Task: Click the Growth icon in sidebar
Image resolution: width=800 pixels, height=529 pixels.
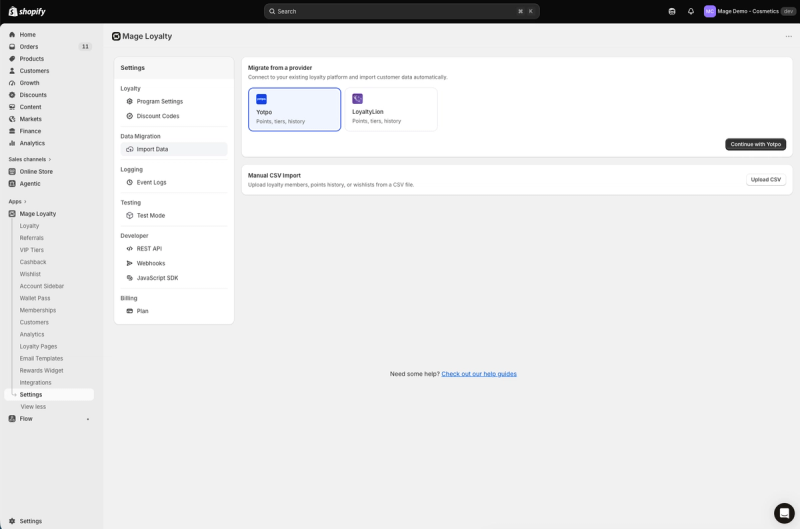Action: [12, 83]
